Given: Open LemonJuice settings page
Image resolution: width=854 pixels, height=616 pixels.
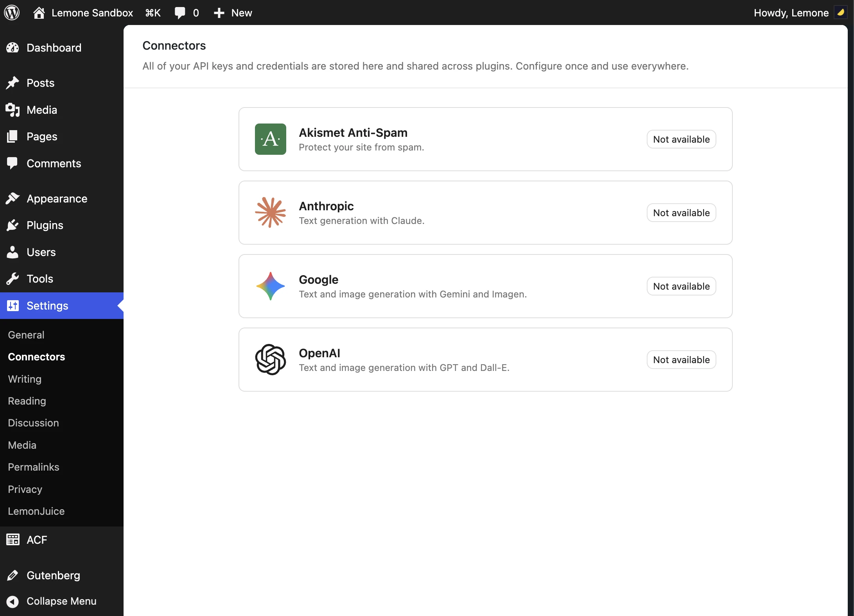Looking at the screenshot, I should (x=36, y=511).
